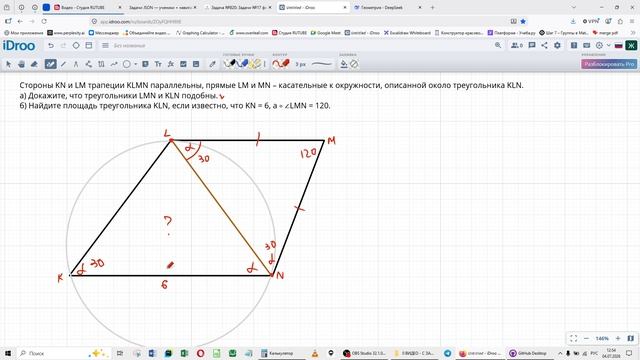640x360 pixels.
Task: Click the Pro unlock button
Action: pyautogui.click(x=609, y=64)
